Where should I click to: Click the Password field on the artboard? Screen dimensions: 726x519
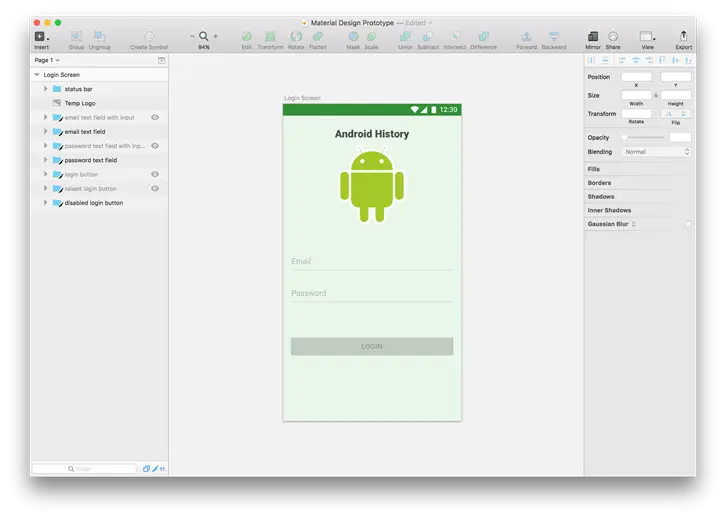click(x=371, y=294)
